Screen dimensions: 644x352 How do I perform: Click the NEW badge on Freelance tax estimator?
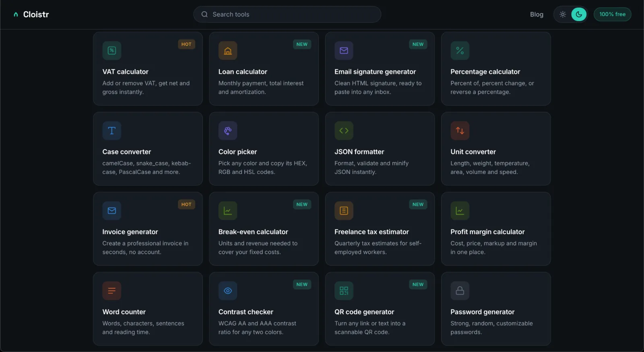tap(418, 205)
